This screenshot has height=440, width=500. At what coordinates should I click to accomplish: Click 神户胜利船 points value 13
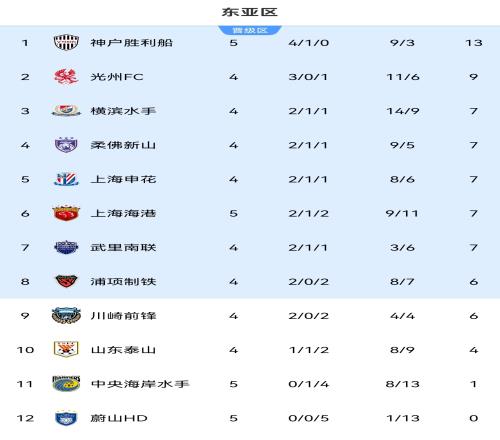474,43
